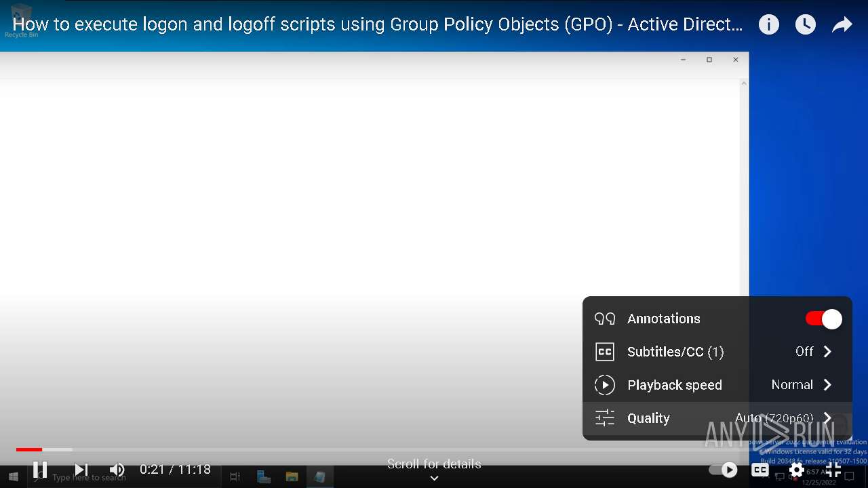
Task: Click the Watch Later clock icon
Action: coord(805,25)
